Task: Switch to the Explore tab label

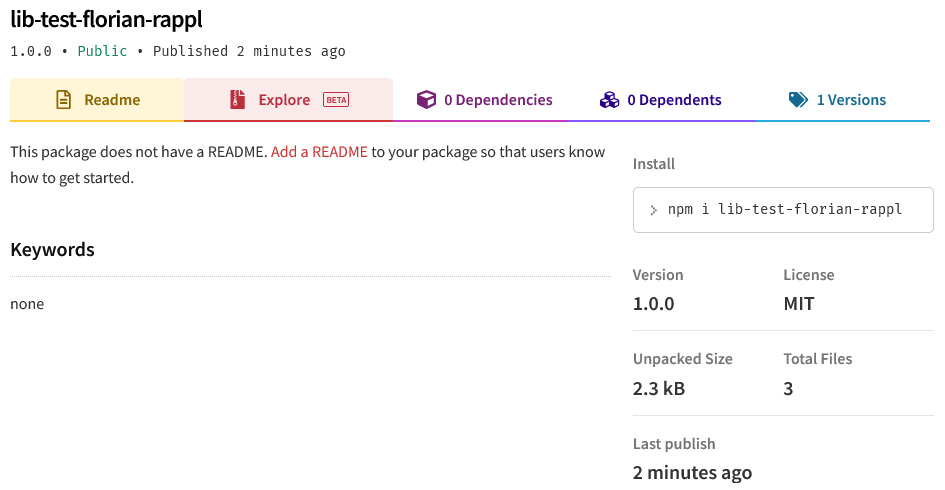Action: pos(284,100)
